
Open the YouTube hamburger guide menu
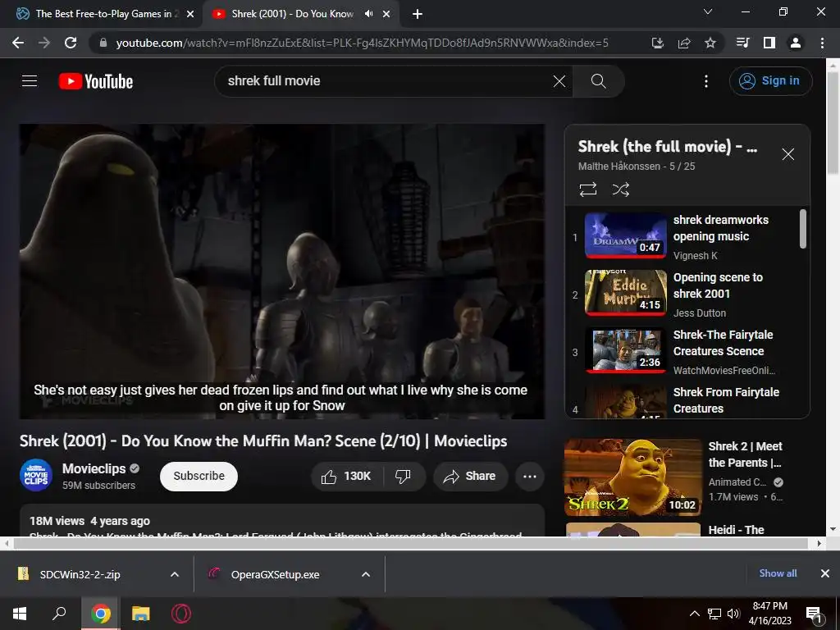tap(30, 81)
